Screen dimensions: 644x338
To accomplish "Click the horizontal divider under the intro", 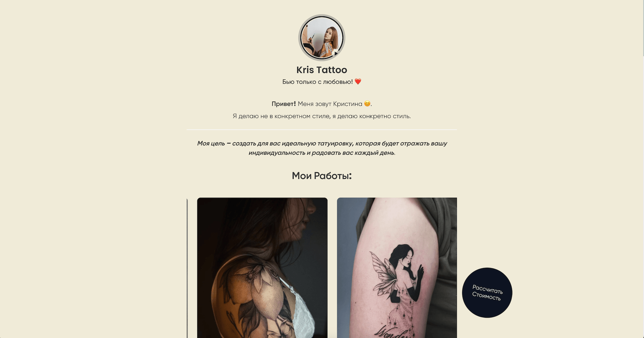I will point(322,130).
